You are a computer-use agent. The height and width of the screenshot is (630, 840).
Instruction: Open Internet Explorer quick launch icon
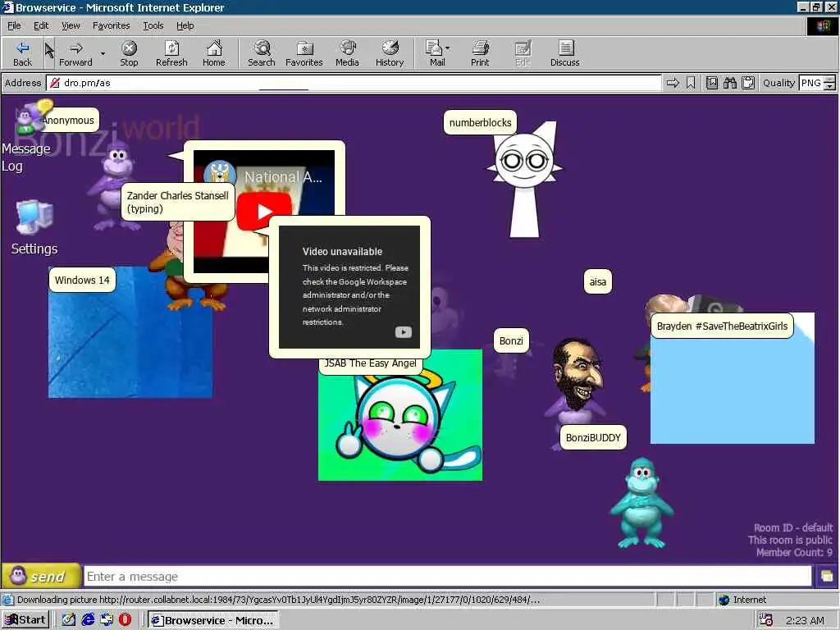click(88, 620)
